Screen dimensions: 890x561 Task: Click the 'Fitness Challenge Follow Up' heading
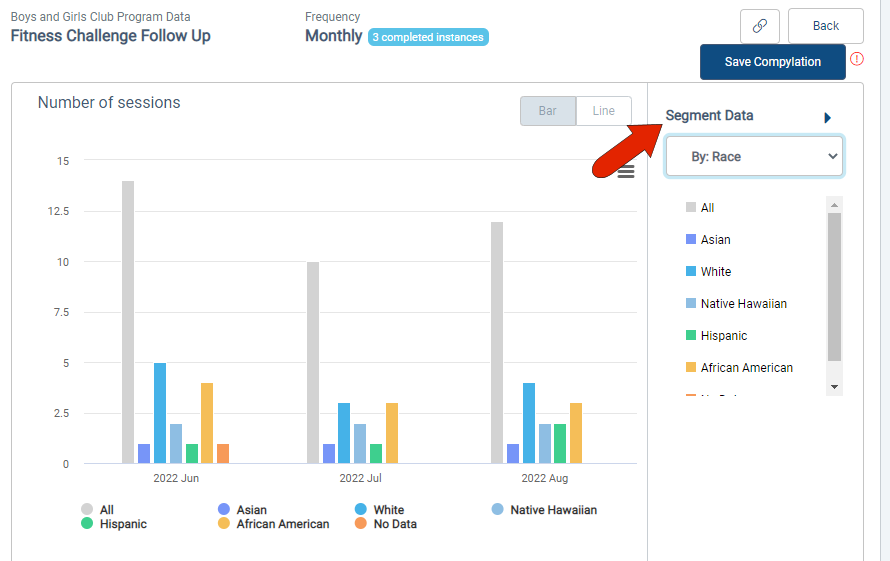click(111, 36)
